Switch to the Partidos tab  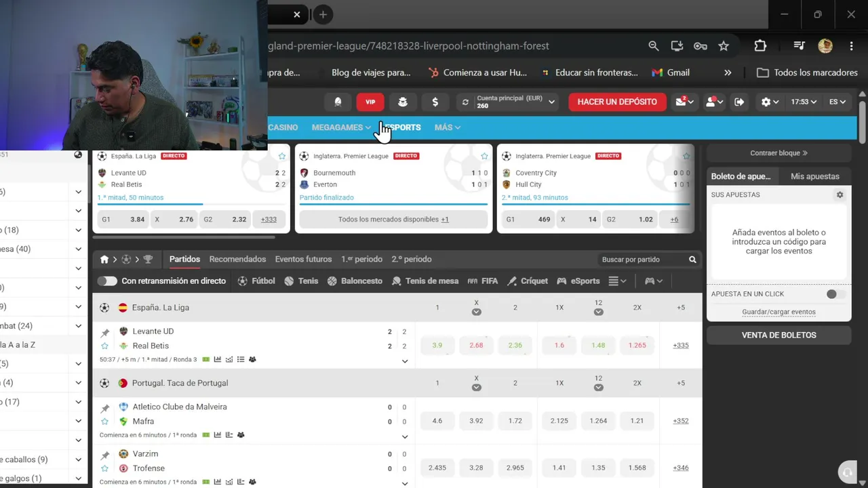pyautogui.click(x=184, y=259)
